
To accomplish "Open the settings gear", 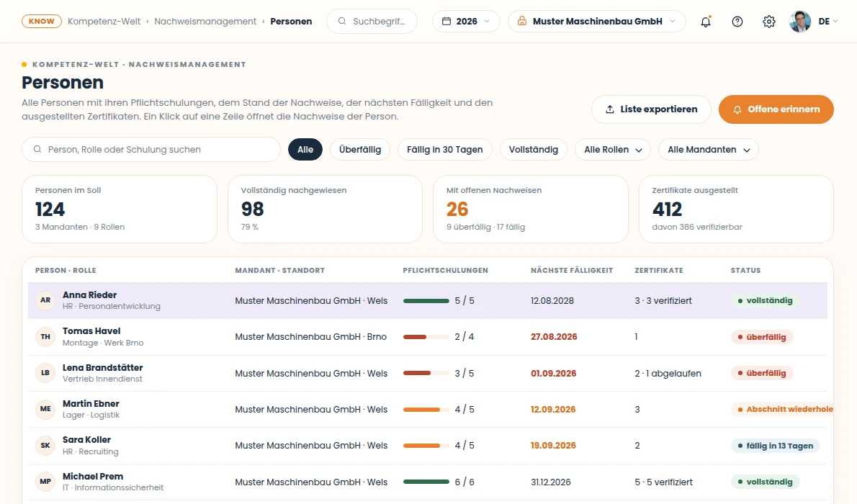I will click(769, 22).
